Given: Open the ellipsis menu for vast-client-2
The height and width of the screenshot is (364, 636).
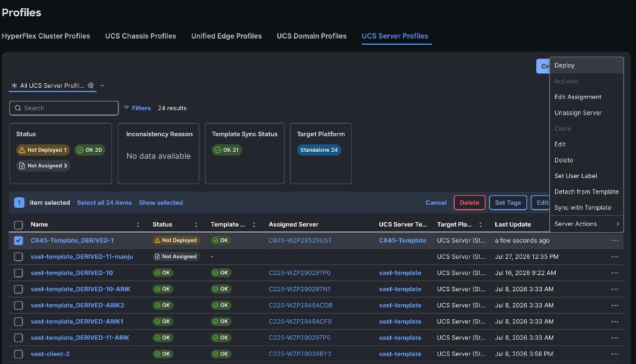Looking at the screenshot, I should [614, 354].
